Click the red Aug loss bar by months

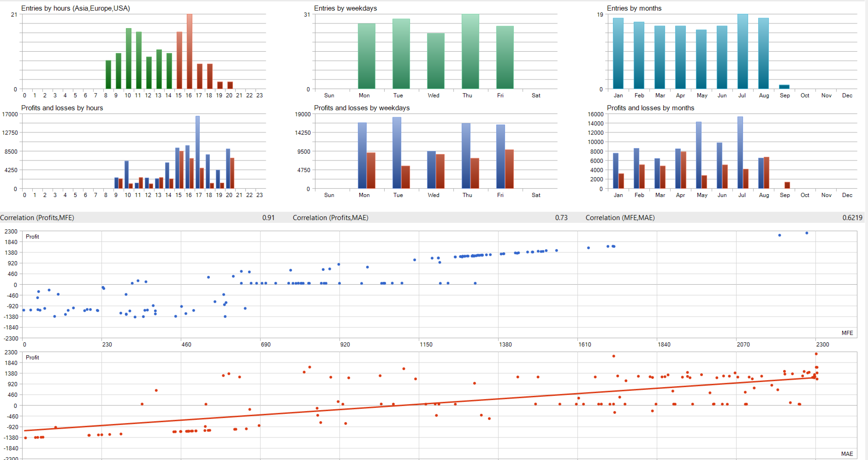767,173
